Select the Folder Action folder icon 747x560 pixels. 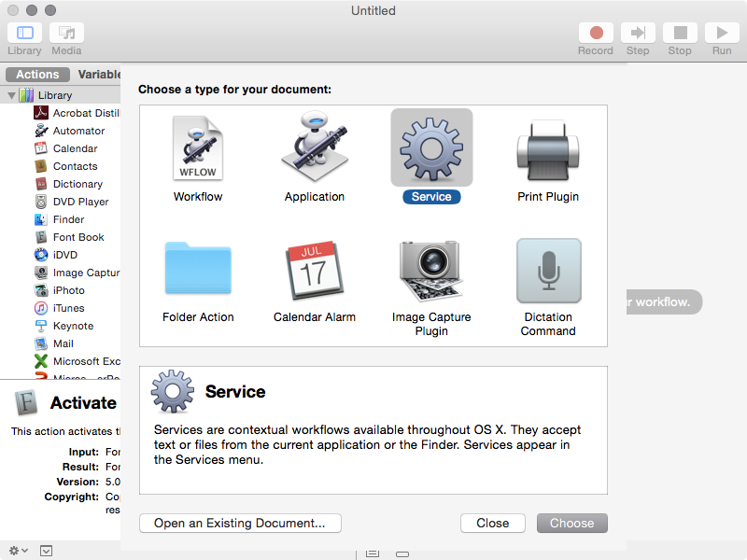pos(198,270)
